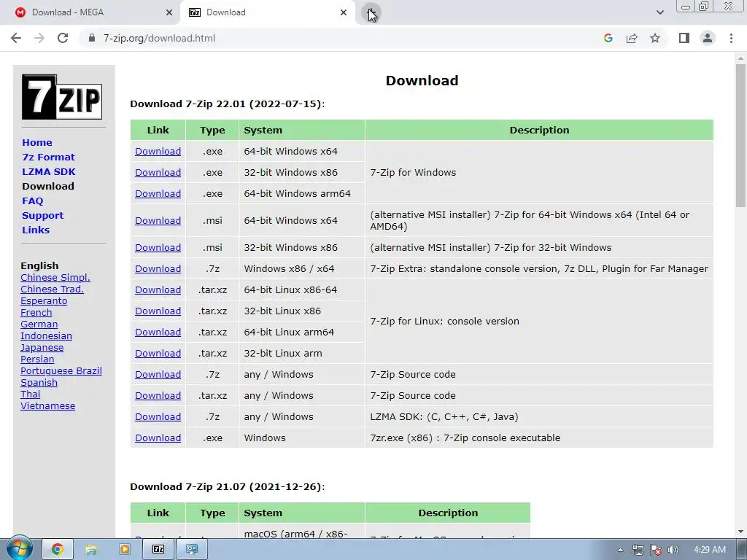Click the browser forward arrow
This screenshot has height=560, width=747.
(39, 38)
